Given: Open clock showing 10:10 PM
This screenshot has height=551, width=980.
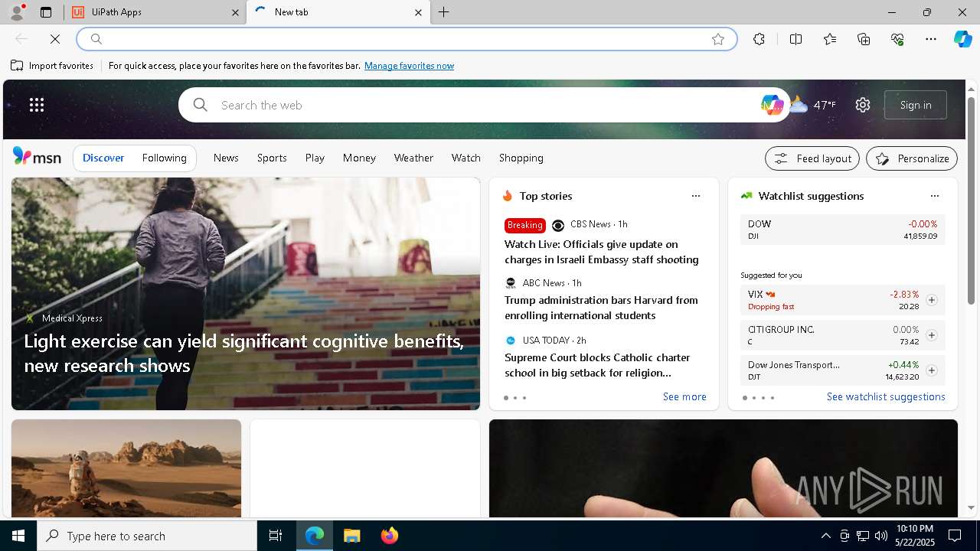Looking at the screenshot, I should pyautogui.click(x=915, y=536).
